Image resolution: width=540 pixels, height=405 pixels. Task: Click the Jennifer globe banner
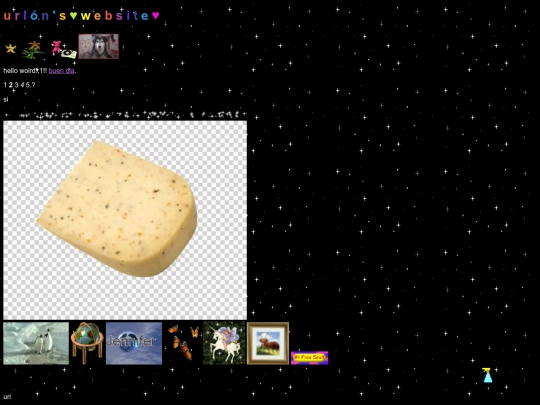pyautogui.click(x=134, y=343)
